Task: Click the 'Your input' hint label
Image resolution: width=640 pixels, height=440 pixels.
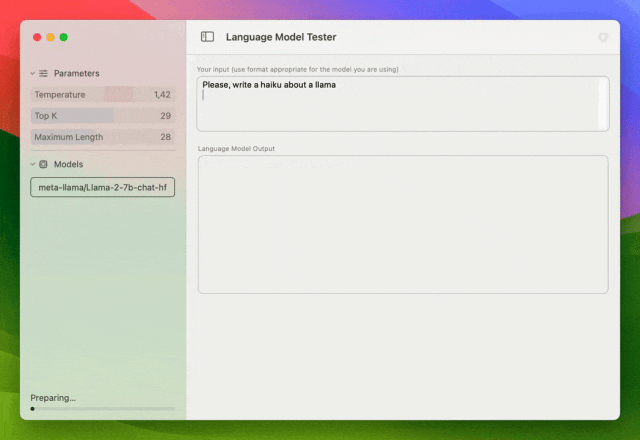Action: [x=298, y=69]
